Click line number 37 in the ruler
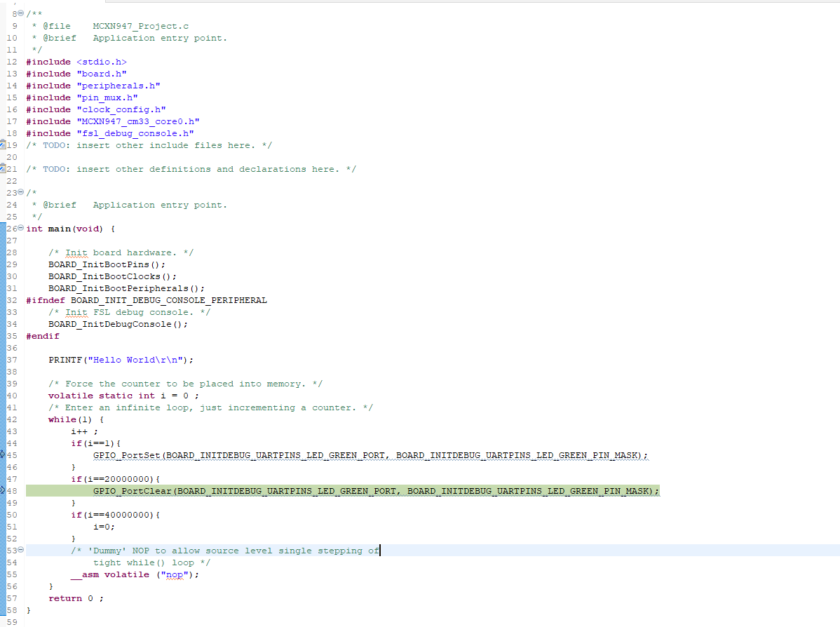 coord(12,359)
